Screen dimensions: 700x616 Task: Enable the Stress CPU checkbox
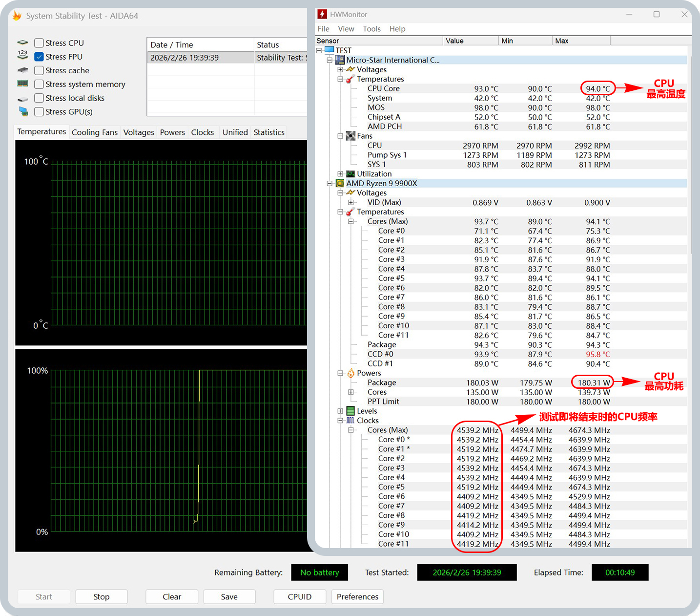click(39, 43)
